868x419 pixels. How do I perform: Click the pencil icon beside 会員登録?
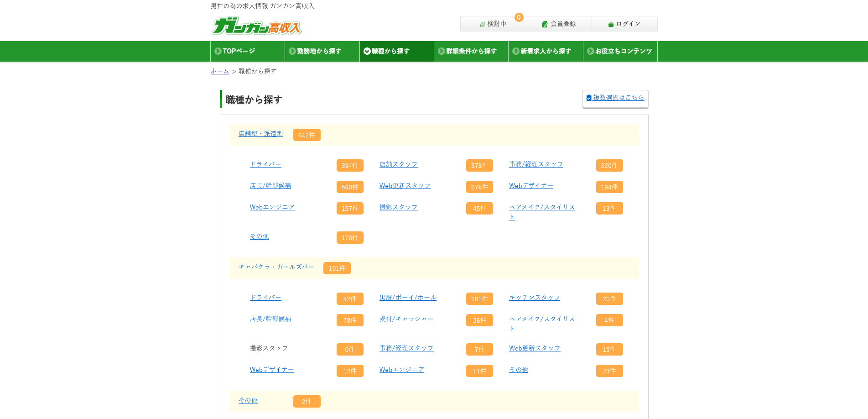click(x=545, y=24)
